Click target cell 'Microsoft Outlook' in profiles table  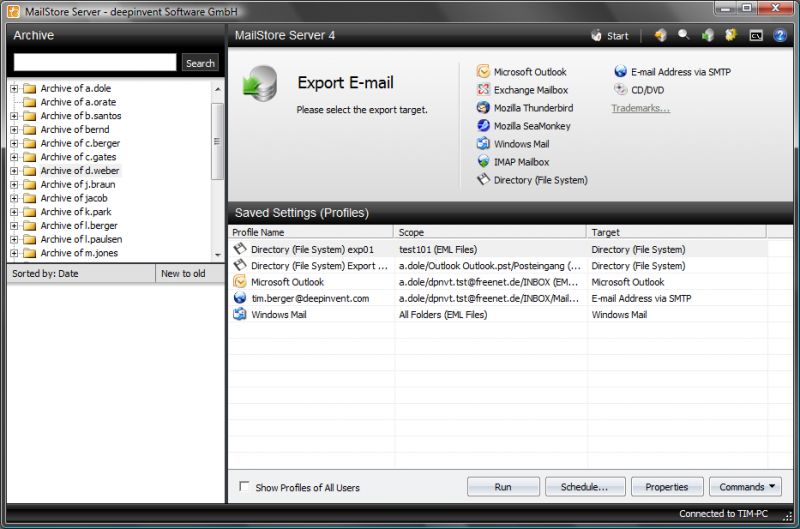(x=628, y=282)
